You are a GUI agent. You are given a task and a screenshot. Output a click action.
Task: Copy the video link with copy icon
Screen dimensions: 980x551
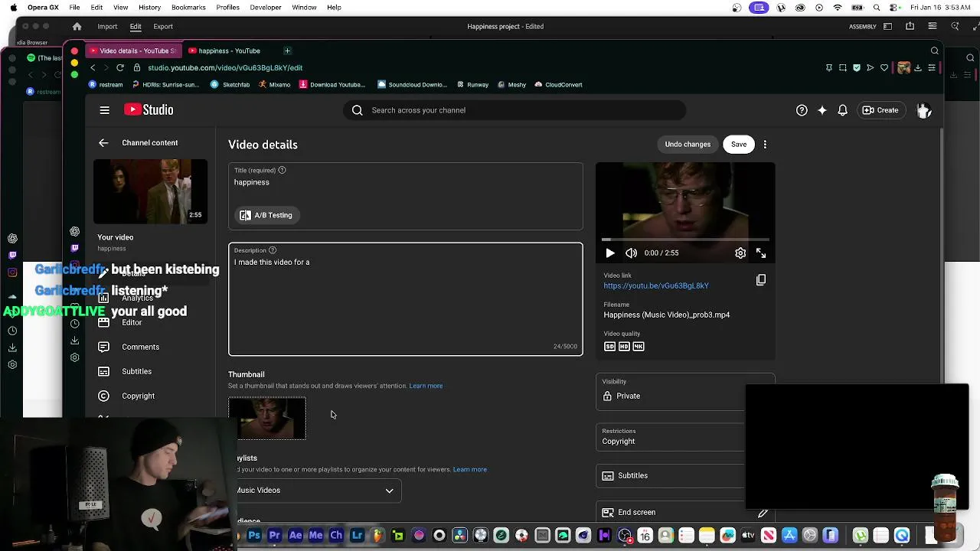coord(761,280)
